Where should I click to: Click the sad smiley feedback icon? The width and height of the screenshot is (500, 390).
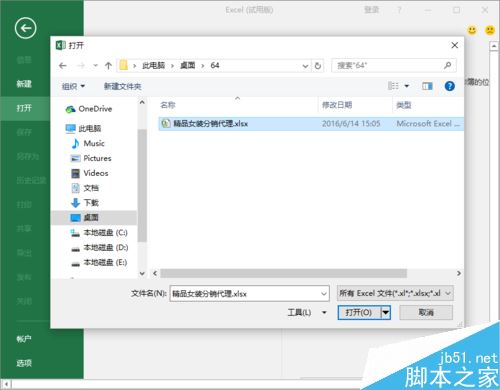pos(490,30)
